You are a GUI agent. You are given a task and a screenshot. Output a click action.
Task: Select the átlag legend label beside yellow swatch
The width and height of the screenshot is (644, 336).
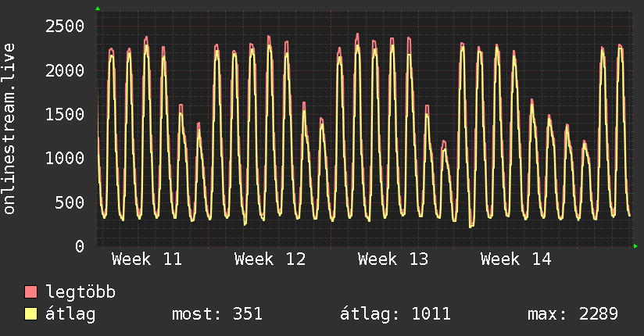70,314
